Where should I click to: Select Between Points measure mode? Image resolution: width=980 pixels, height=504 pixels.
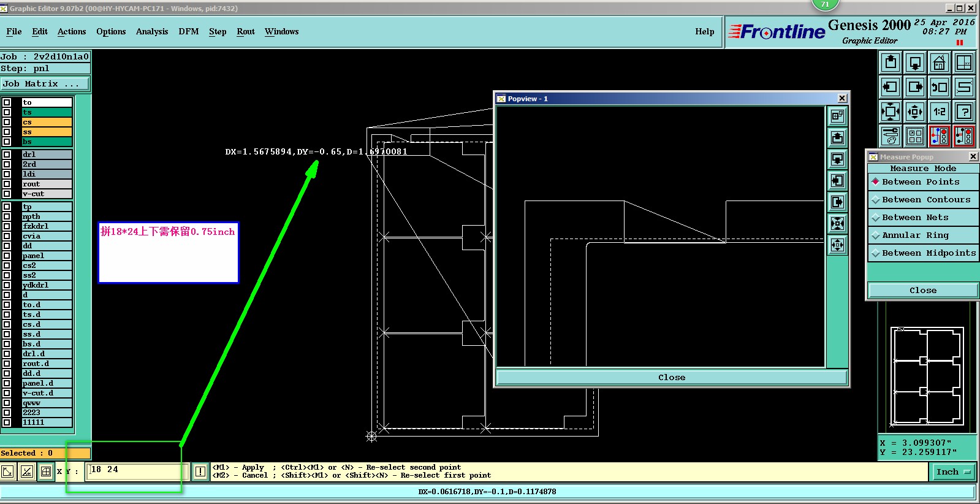(x=923, y=182)
